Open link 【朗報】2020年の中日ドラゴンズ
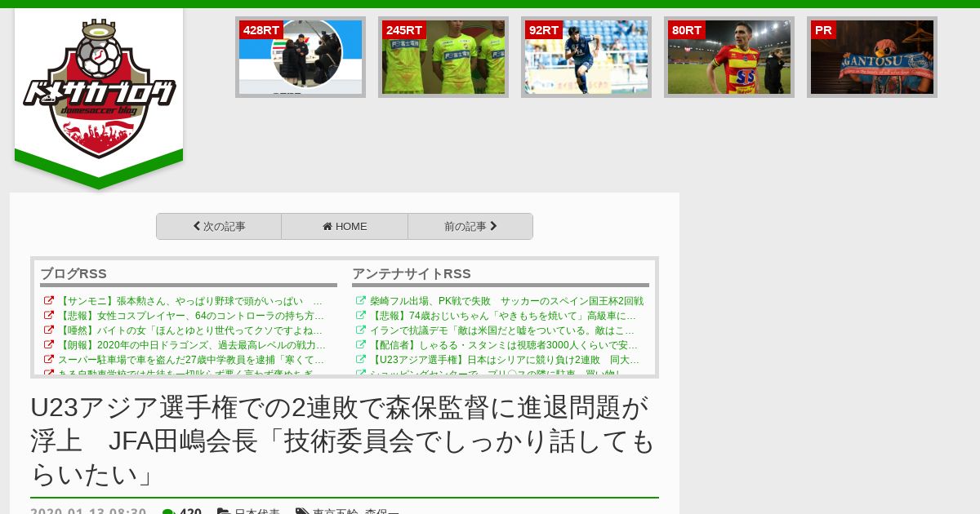 (x=192, y=345)
